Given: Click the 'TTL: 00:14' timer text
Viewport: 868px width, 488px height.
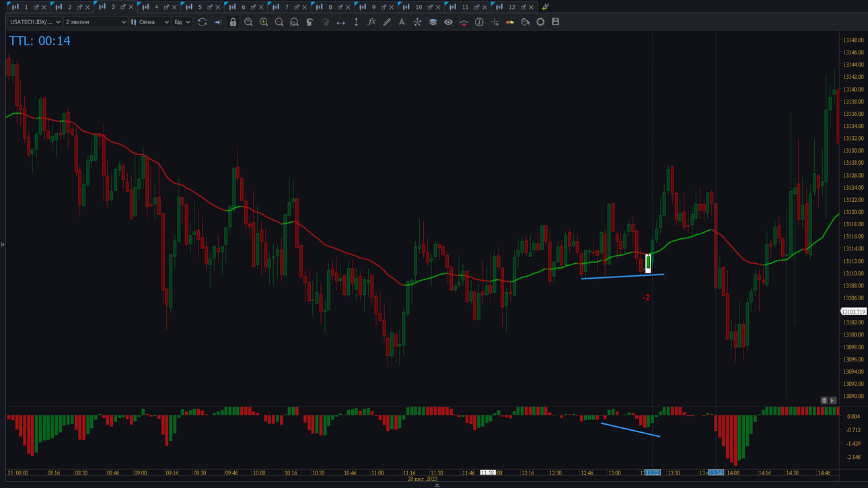Looking at the screenshot, I should pos(40,41).
